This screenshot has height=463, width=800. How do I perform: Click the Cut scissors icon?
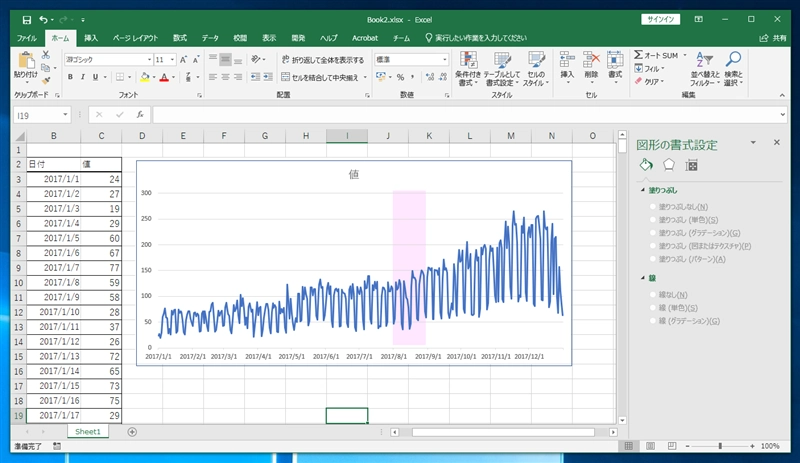point(46,55)
